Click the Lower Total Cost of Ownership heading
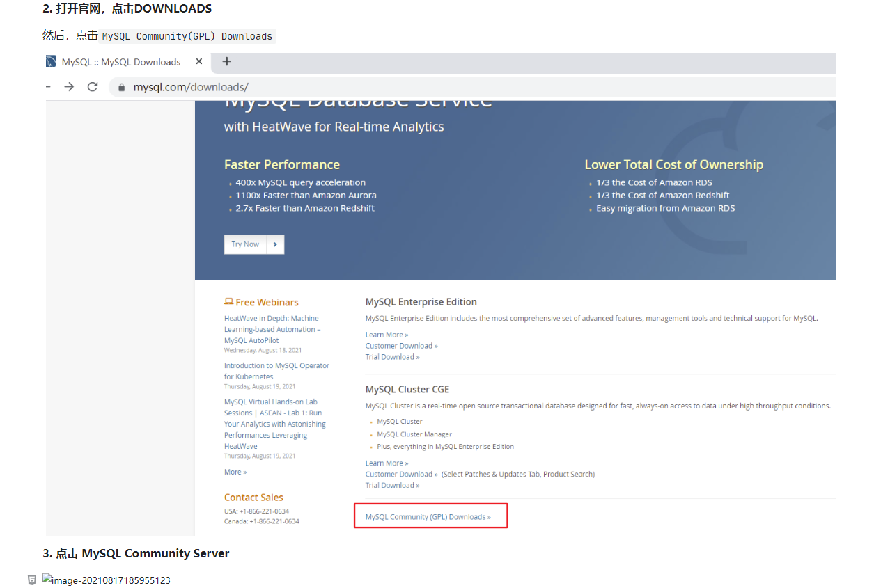This screenshot has width=874, height=588. [x=674, y=165]
